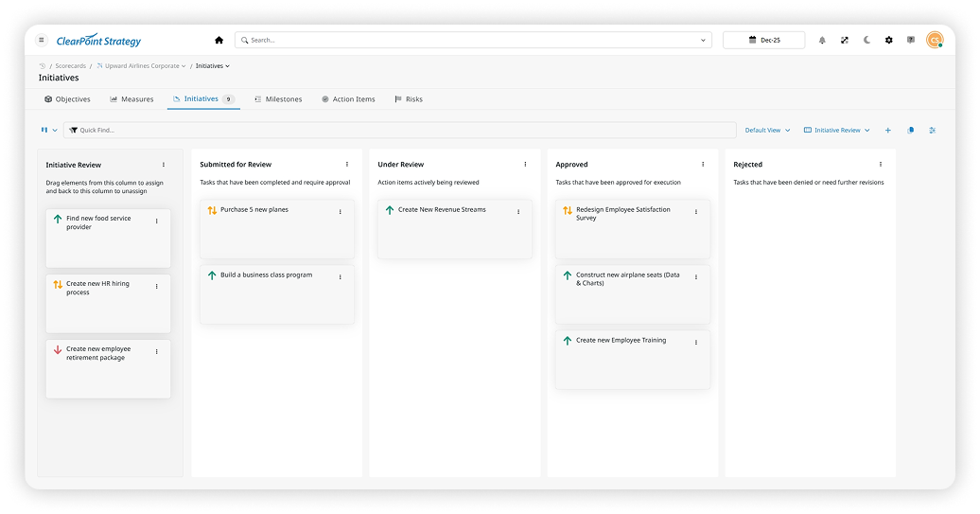Click the Scorecards breadcrumb link
The width and height of the screenshot is (980, 514).
(70, 66)
